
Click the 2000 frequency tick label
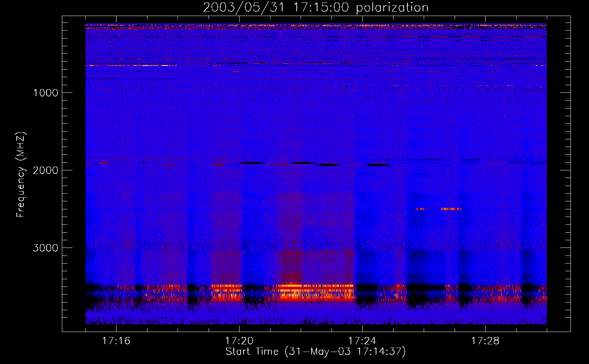46,170
